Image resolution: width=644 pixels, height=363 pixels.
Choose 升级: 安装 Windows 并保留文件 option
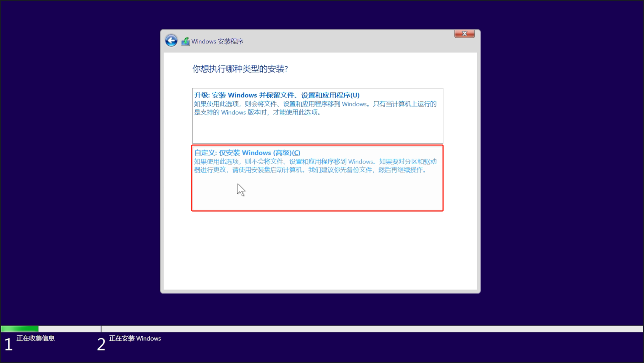[x=318, y=116]
